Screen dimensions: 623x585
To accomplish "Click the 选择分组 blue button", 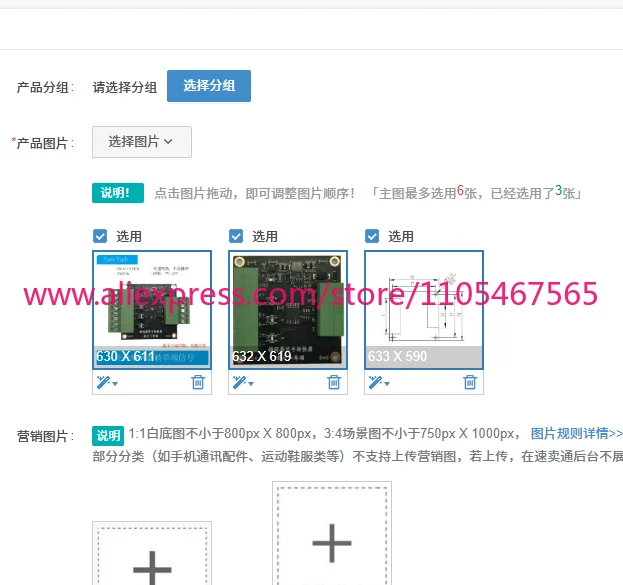I will tap(209, 86).
